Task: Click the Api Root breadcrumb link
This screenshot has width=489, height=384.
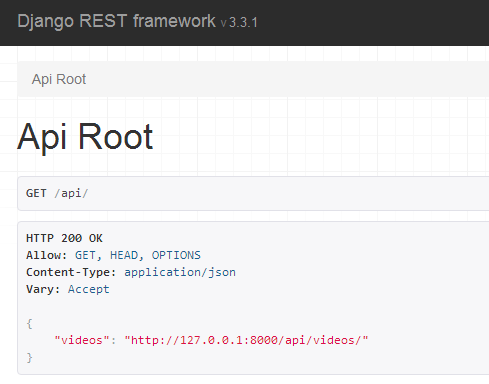Action: [59, 79]
